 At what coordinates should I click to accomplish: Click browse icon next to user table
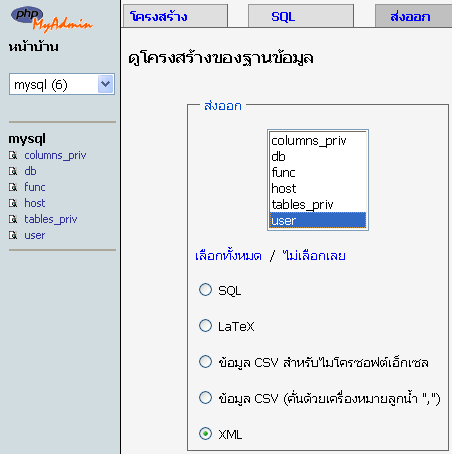point(13,235)
